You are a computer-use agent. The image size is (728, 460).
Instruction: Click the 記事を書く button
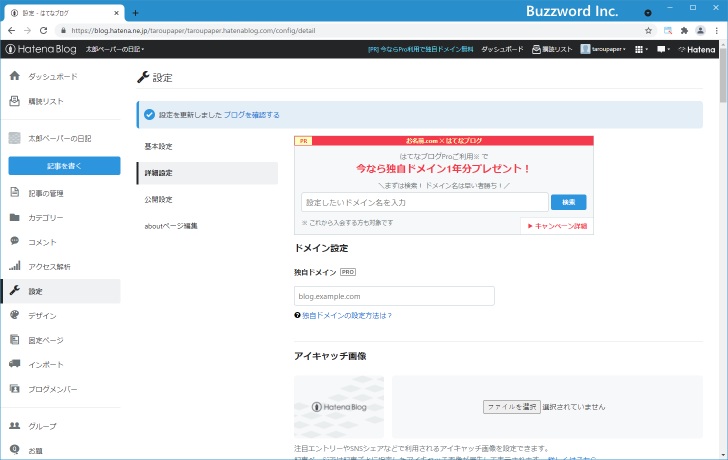64,166
